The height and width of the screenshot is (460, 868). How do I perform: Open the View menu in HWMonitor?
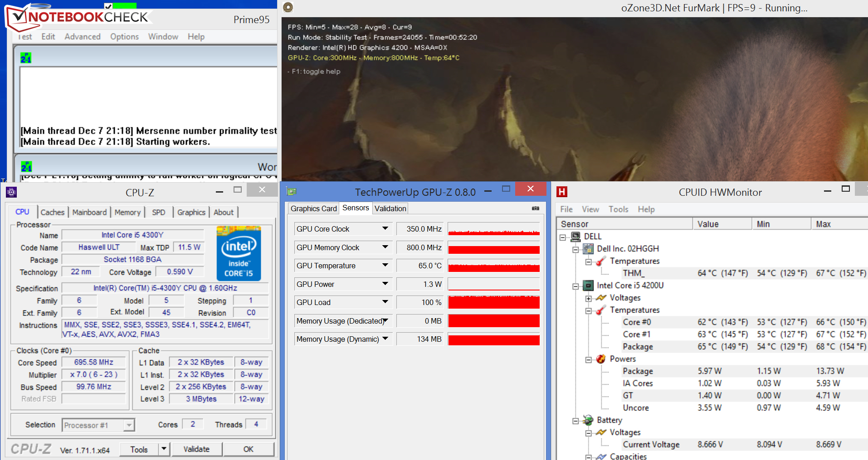click(x=590, y=209)
